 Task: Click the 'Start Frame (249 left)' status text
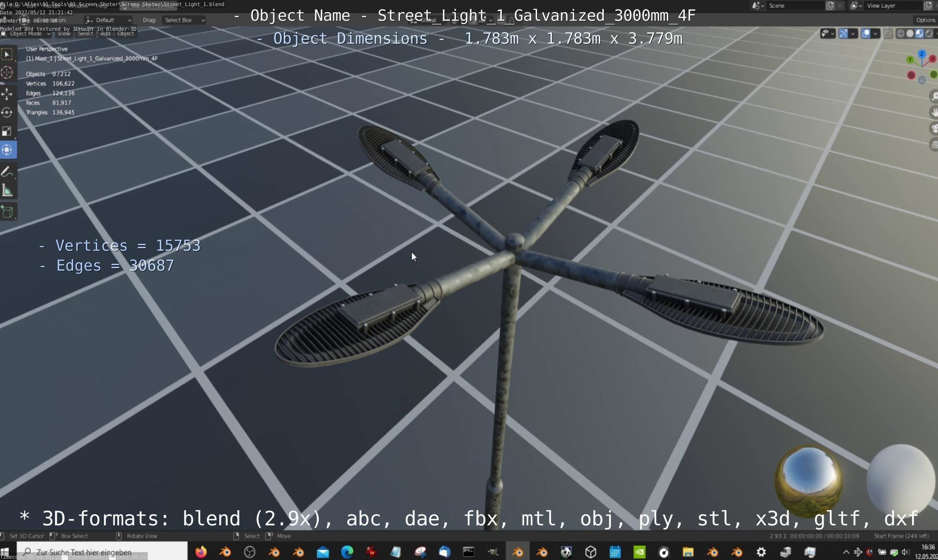point(901,536)
